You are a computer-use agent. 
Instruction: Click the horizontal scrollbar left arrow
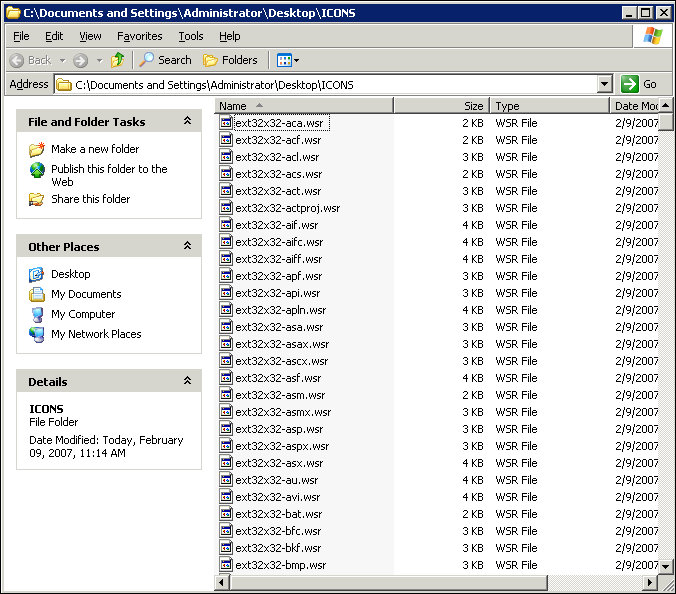click(x=222, y=583)
